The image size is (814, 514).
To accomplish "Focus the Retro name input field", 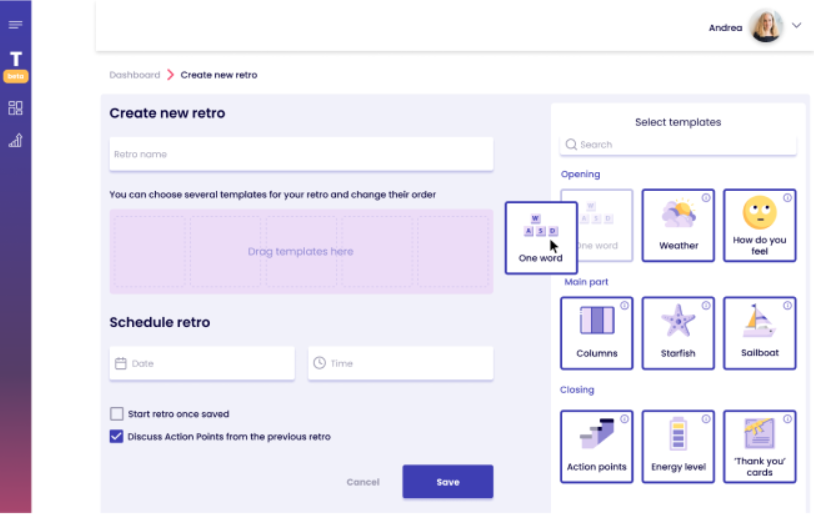I will pos(301,154).
